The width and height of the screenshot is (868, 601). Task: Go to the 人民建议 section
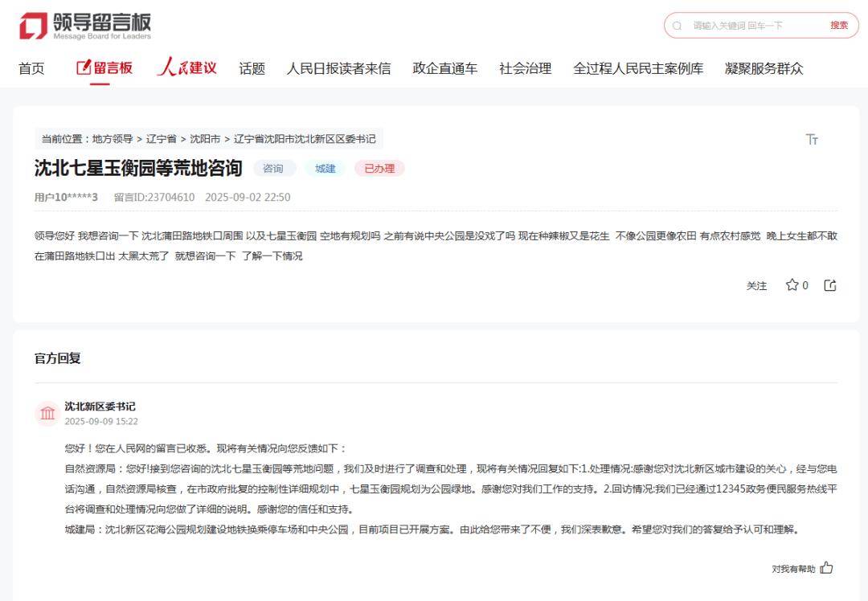point(186,68)
